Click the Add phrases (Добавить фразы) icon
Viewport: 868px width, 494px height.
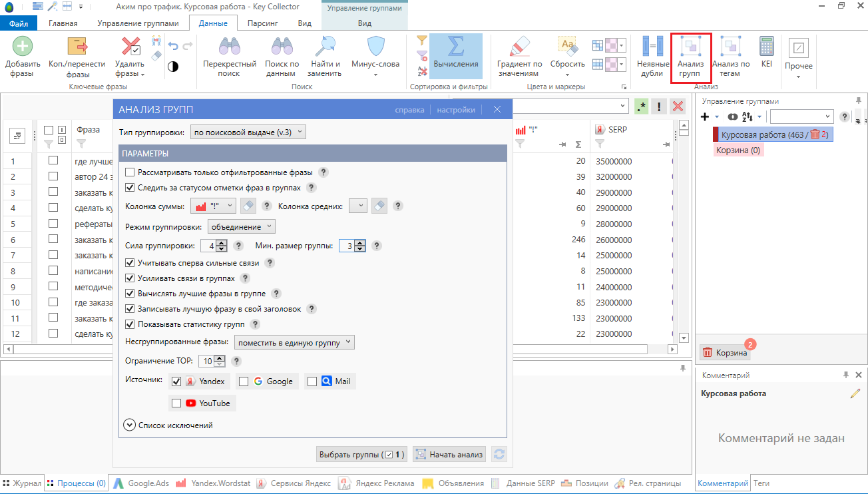[x=23, y=47]
